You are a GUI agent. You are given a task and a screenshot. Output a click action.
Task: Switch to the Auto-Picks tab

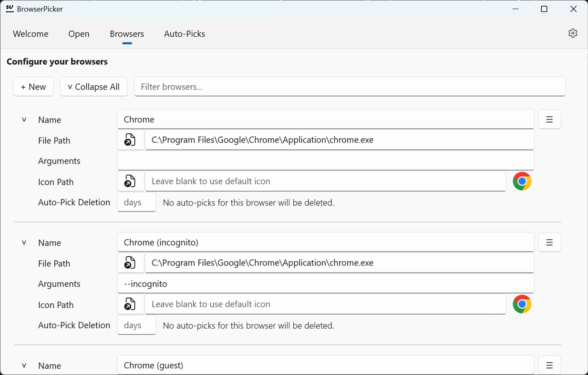click(184, 34)
